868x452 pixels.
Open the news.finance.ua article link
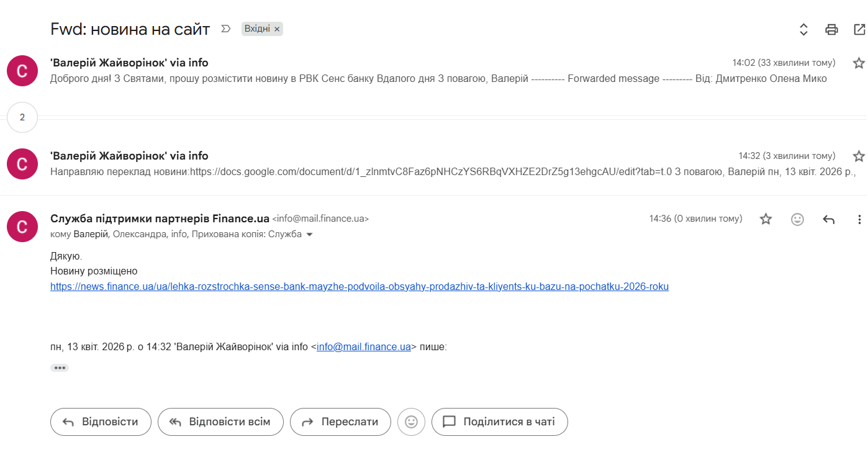point(359,287)
